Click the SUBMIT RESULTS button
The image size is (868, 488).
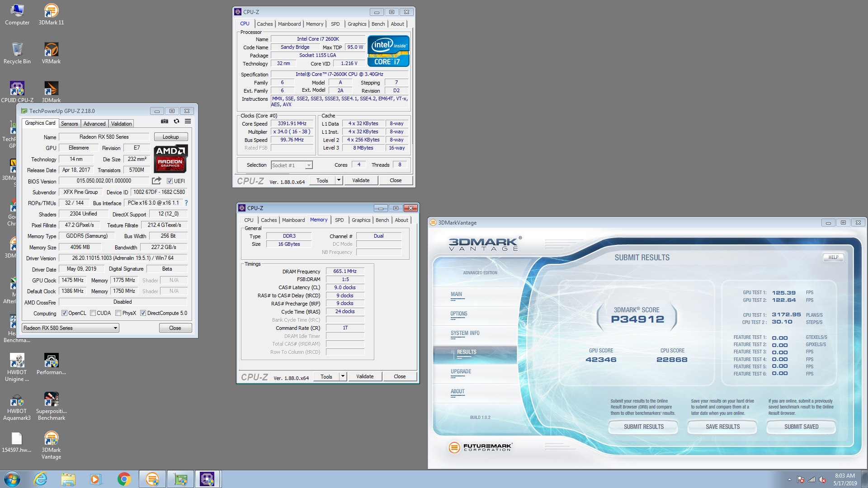pyautogui.click(x=643, y=427)
